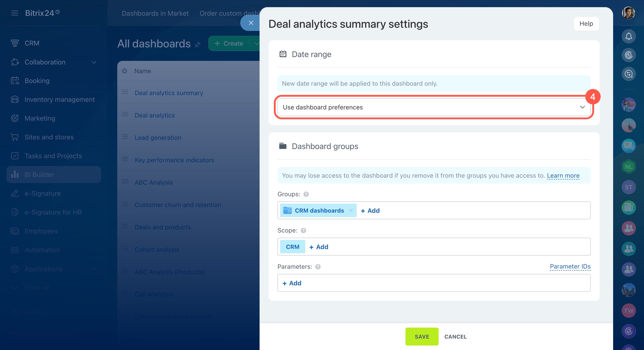Click the green SAVE button

pos(422,337)
